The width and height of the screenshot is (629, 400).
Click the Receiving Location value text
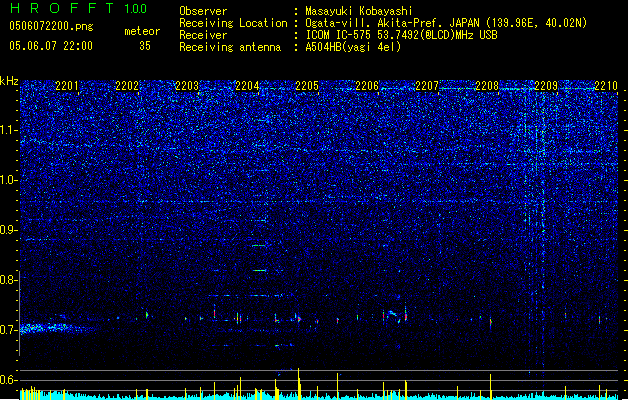446,23
